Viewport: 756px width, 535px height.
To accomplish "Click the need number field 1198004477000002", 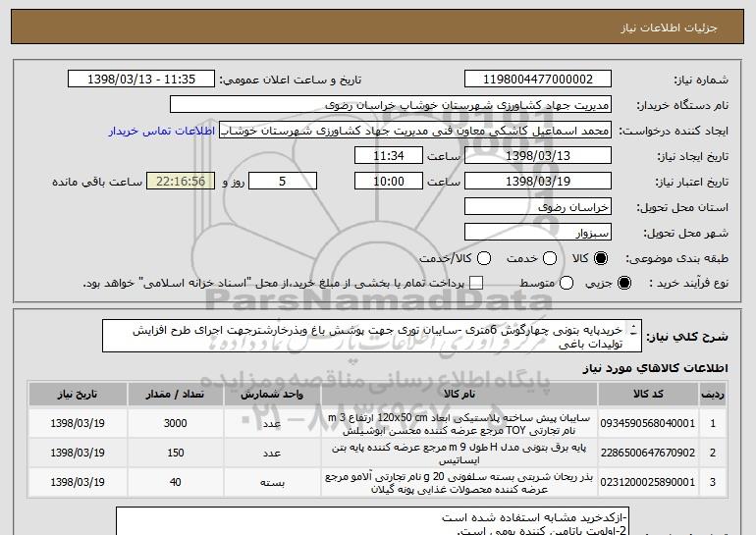I will point(538,80).
